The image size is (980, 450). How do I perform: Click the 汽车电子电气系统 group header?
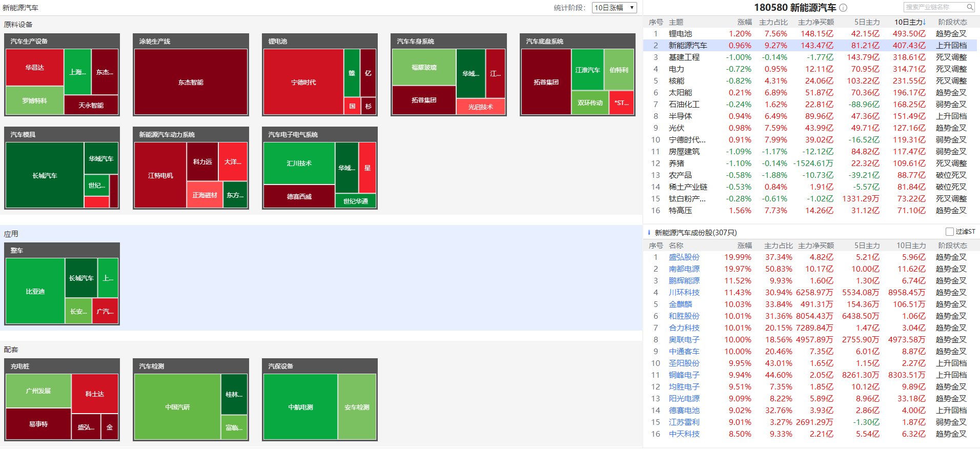[x=320, y=134]
